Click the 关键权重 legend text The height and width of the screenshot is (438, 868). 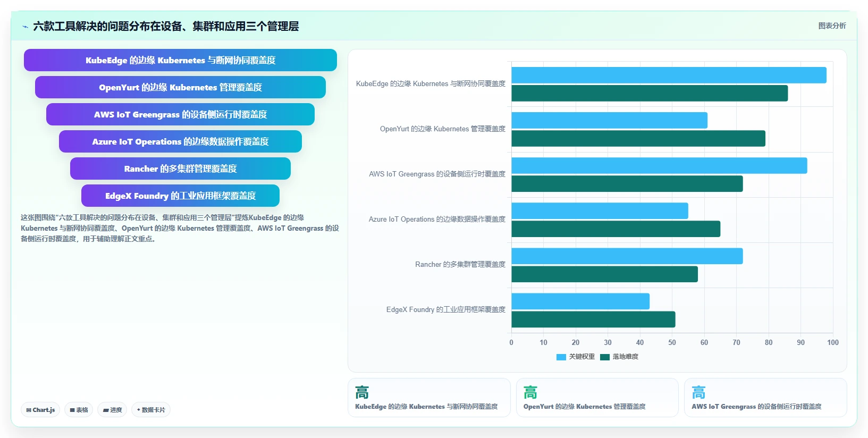point(582,357)
